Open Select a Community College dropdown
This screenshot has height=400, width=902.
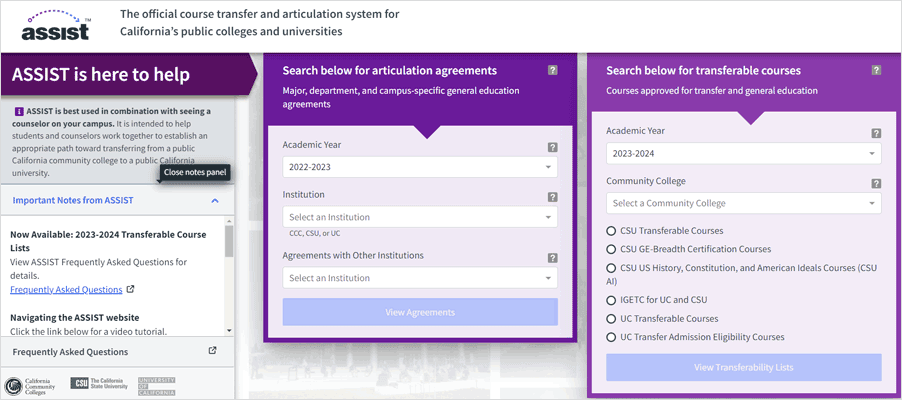tap(744, 203)
